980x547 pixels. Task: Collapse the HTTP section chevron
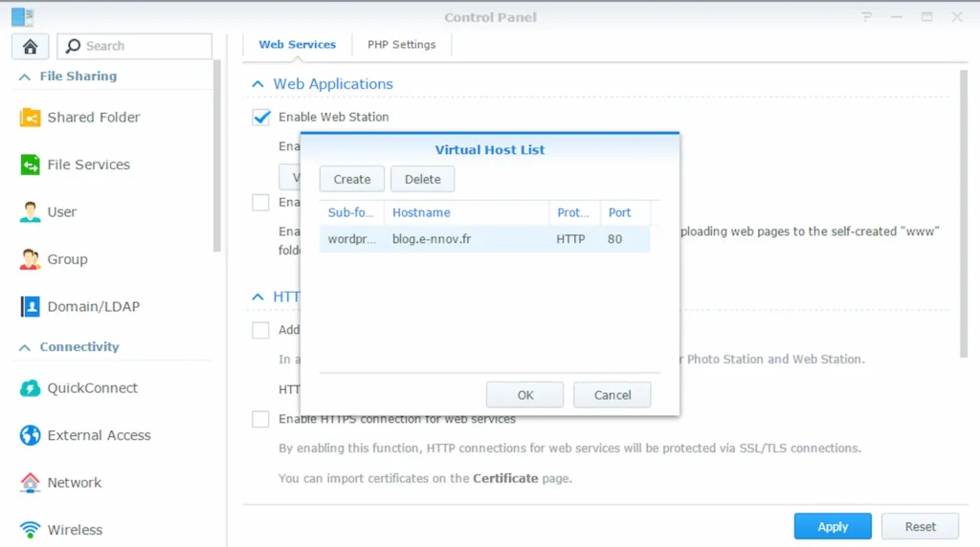258,296
